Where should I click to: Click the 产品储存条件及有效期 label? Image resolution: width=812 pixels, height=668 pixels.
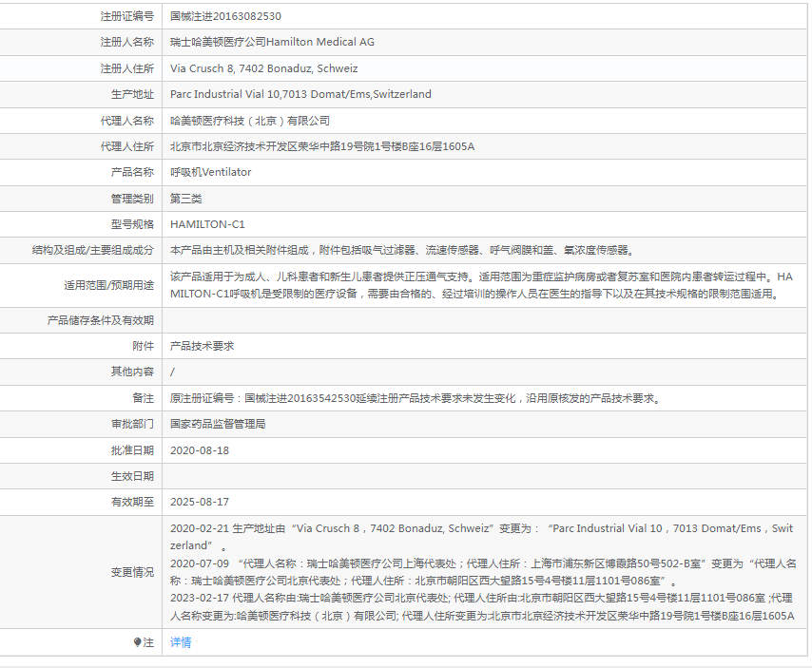tap(101, 321)
